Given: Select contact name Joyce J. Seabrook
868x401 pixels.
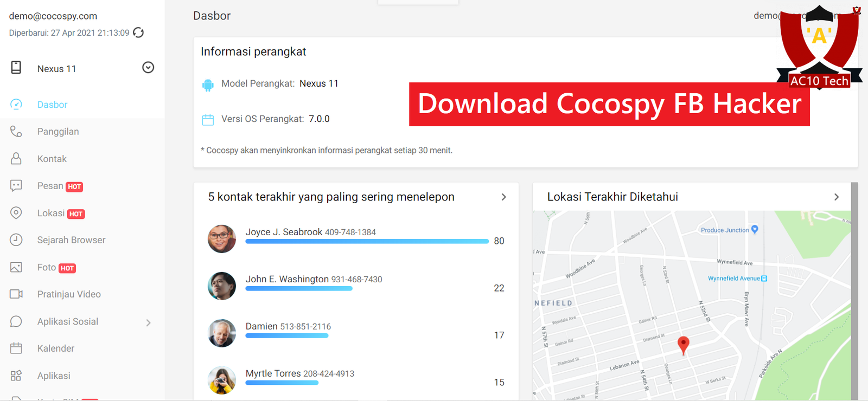Looking at the screenshot, I should pos(284,232).
